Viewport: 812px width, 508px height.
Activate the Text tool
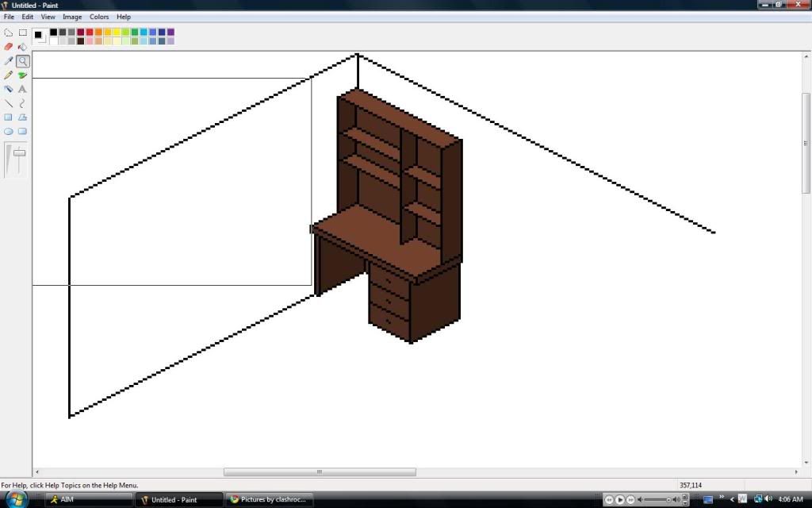click(23, 90)
